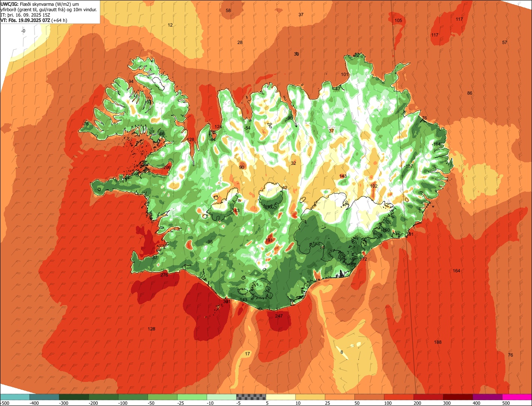The width and height of the screenshot is (532, 406).
Task: Click the -200 to -100 green legend swatch
Action: pos(103,397)
